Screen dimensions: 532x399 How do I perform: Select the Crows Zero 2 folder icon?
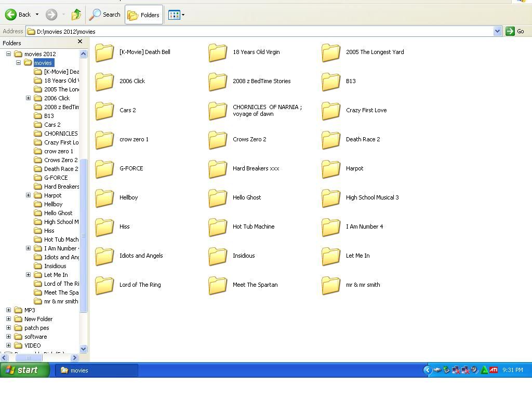[218, 140]
